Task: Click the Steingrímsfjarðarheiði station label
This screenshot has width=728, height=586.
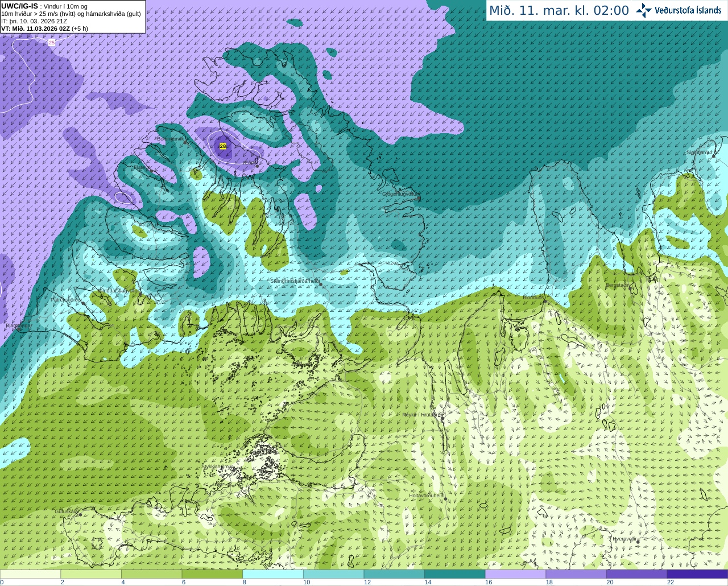Action: point(295,281)
